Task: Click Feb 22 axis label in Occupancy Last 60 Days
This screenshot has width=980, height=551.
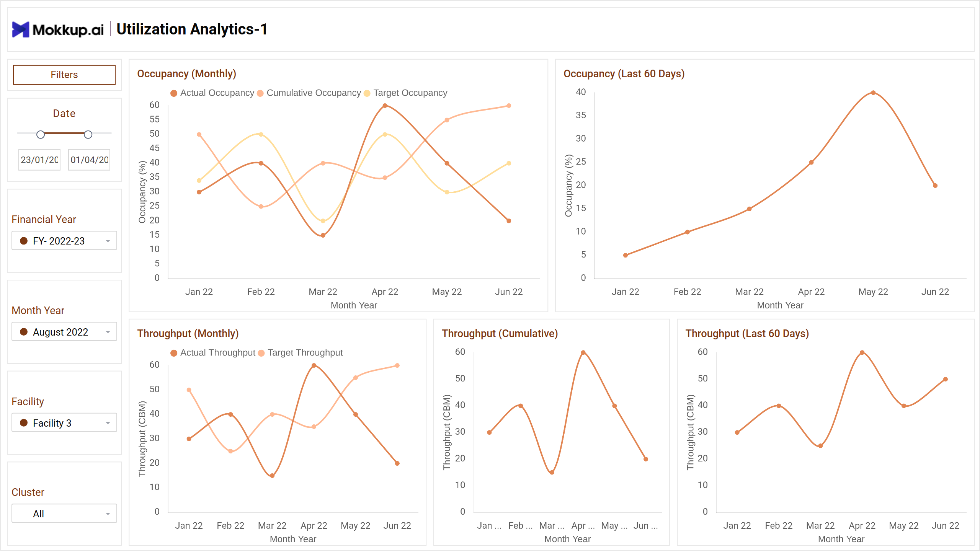Action: (687, 292)
